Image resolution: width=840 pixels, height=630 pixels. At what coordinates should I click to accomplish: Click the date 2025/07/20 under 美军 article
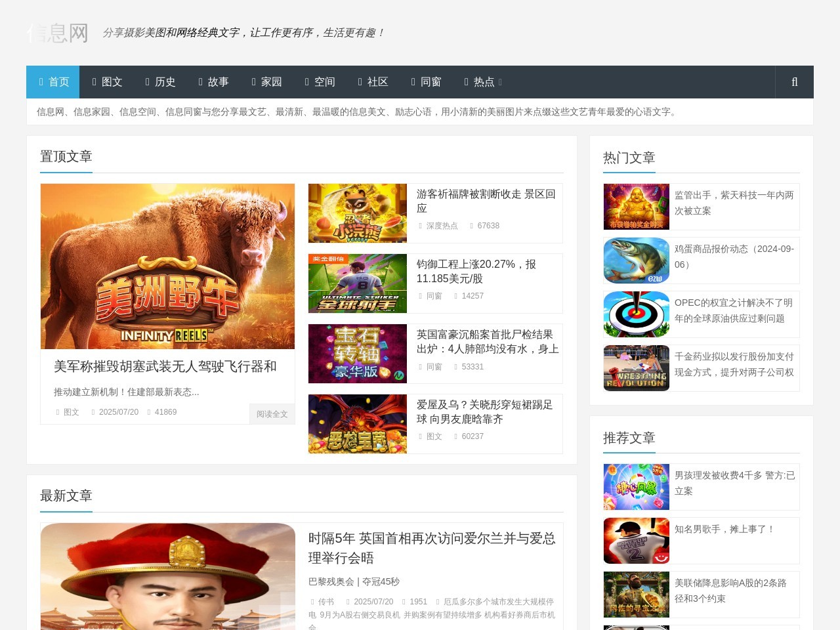119,412
